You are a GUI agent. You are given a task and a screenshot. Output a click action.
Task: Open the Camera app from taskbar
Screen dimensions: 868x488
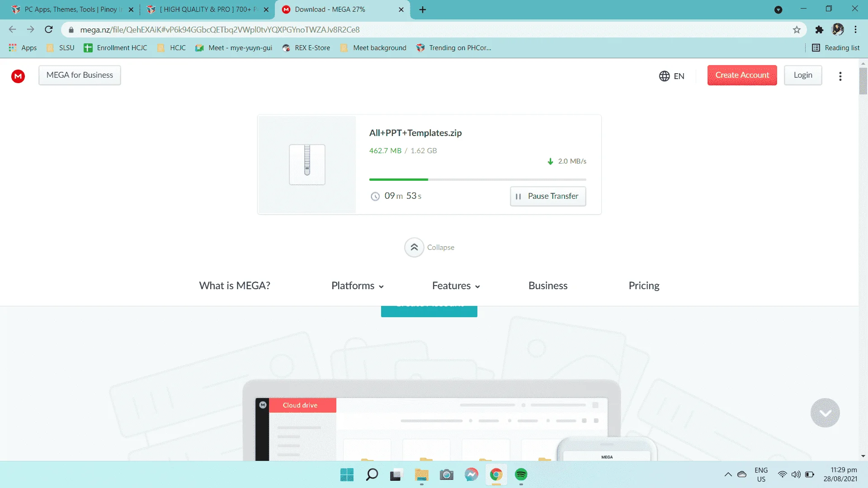pyautogui.click(x=446, y=475)
